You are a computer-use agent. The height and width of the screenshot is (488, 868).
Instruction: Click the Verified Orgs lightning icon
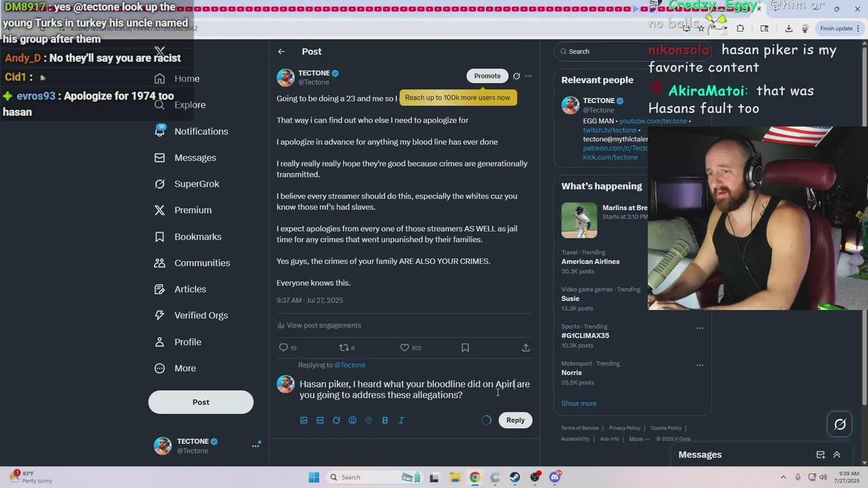point(160,315)
